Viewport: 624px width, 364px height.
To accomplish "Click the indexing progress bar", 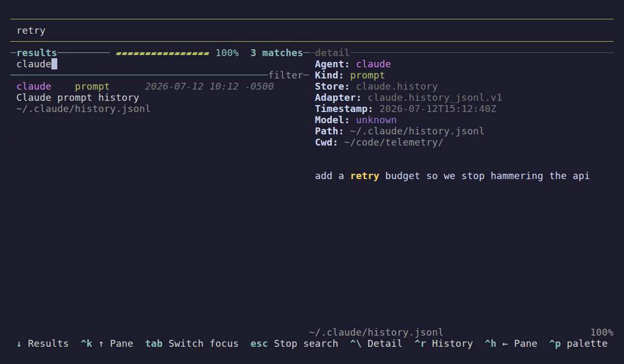I will pos(162,53).
